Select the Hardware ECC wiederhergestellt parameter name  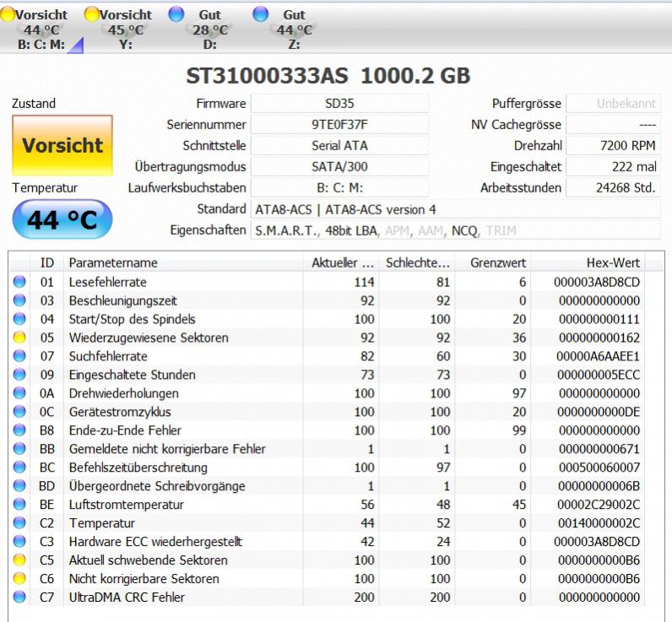(155, 542)
